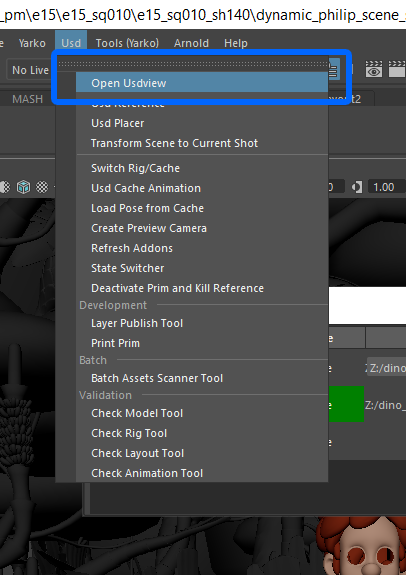
Task: Choose Usd Placer from menu
Action: click(202, 123)
